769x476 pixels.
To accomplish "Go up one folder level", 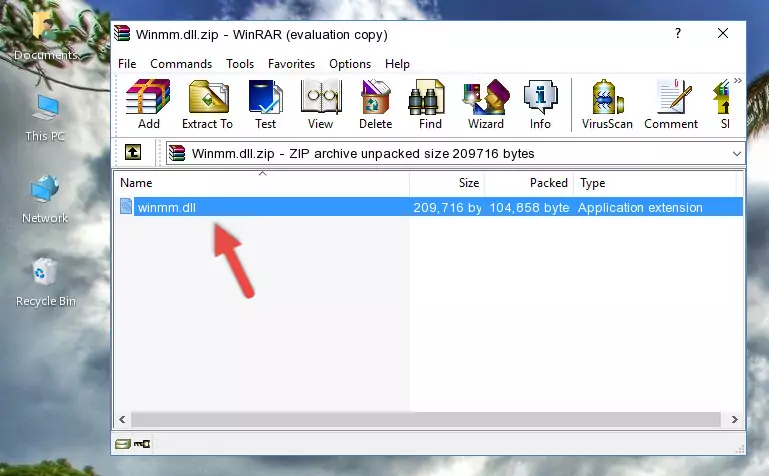I will click(x=133, y=152).
